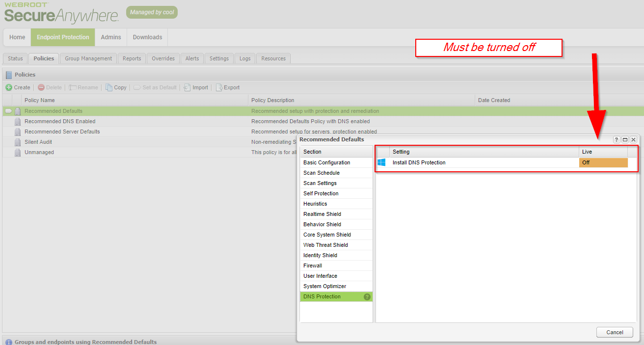This screenshot has width=644, height=345.
Task: Select Basic Configuration section
Action: (x=336, y=162)
